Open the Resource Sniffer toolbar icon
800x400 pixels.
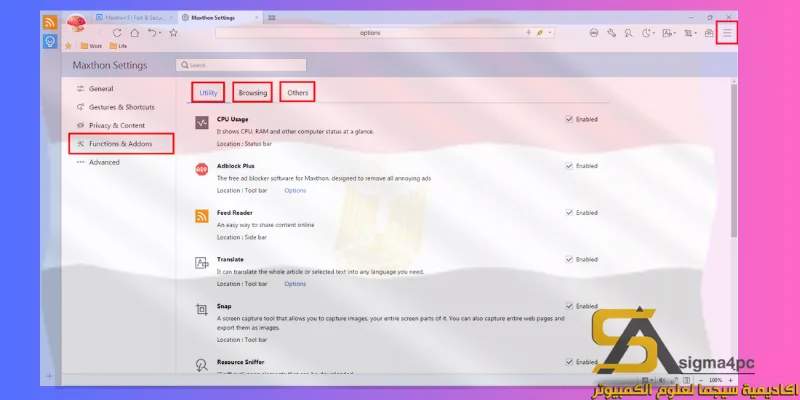click(x=629, y=33)
